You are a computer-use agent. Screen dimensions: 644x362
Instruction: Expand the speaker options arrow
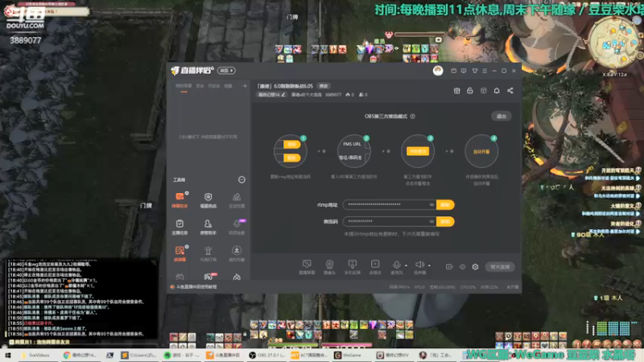click(x=429, y=265)
